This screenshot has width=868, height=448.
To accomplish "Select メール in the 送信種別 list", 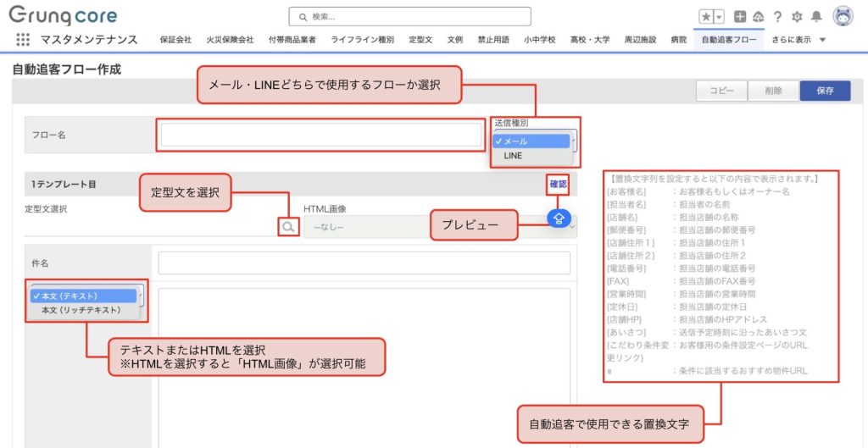I will pos(531,141).
